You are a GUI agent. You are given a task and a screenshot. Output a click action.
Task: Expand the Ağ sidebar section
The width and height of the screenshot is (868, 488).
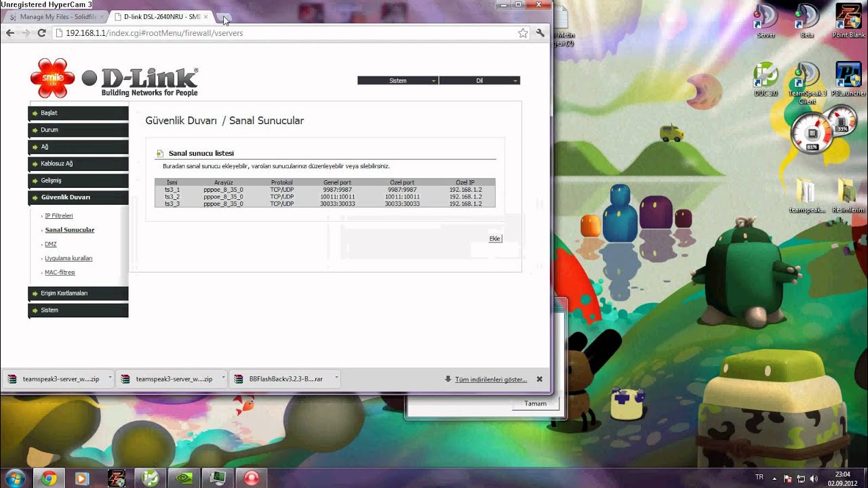point(78,146)
